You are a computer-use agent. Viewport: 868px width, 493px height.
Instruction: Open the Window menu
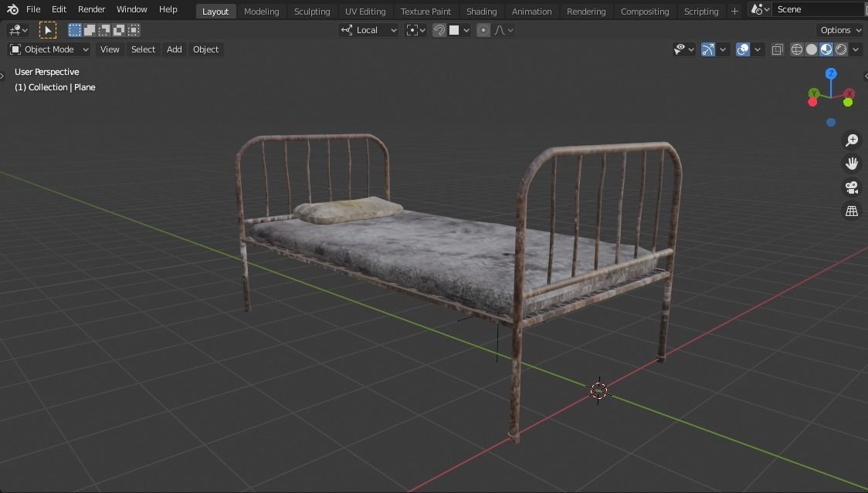[x=132, y=9]
